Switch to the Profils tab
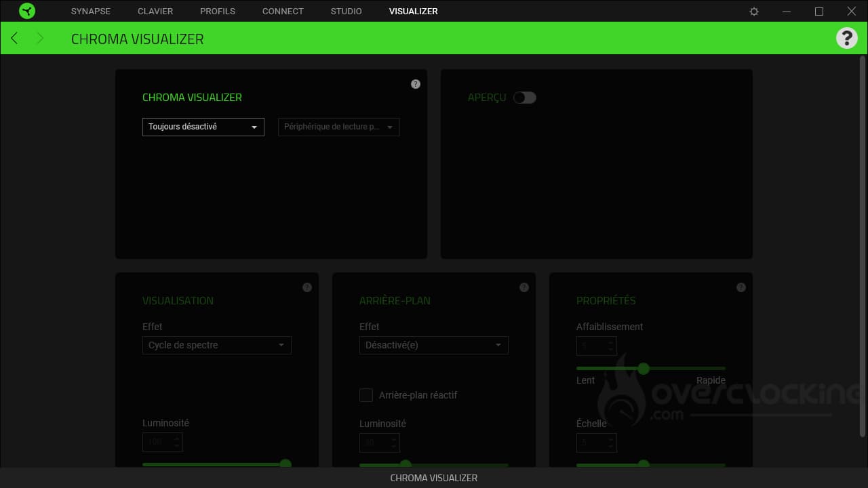This screenshot has width=868, height=488. click(x=218, y=12)
